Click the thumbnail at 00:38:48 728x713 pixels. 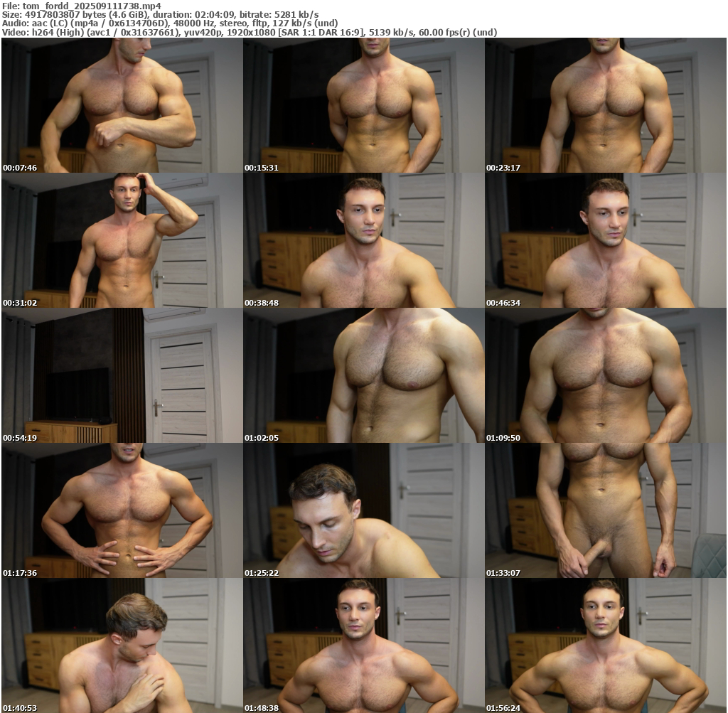tap(363, 240)
